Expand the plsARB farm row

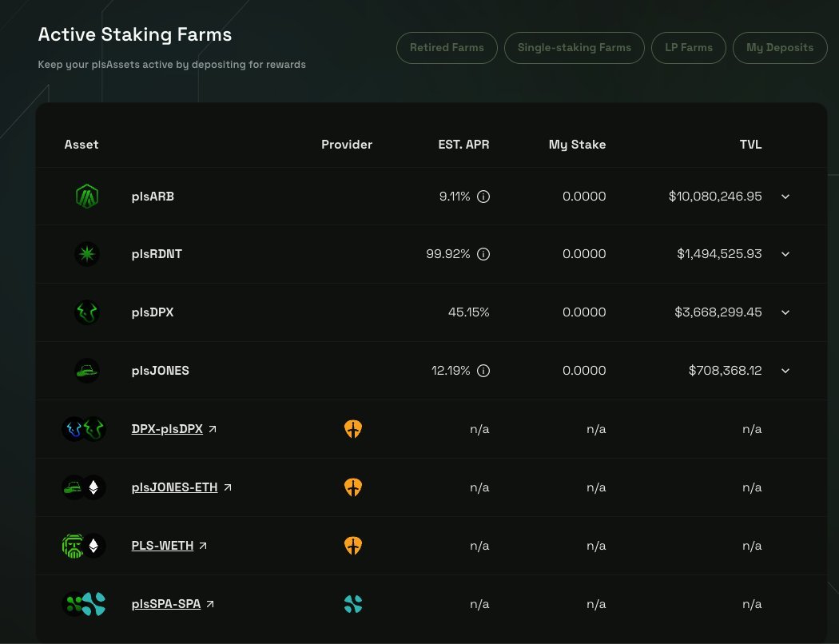(785, 197)
